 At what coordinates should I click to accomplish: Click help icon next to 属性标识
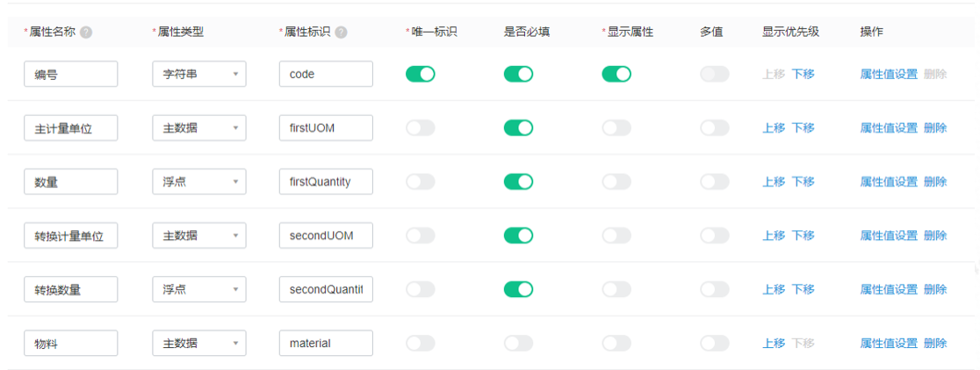pyautogui.click(x=341, y=33)
